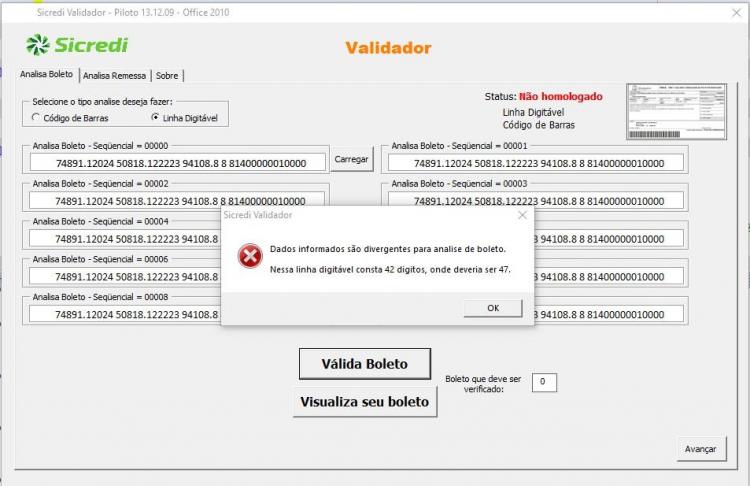Click the Avançar button

click(701, 449)
